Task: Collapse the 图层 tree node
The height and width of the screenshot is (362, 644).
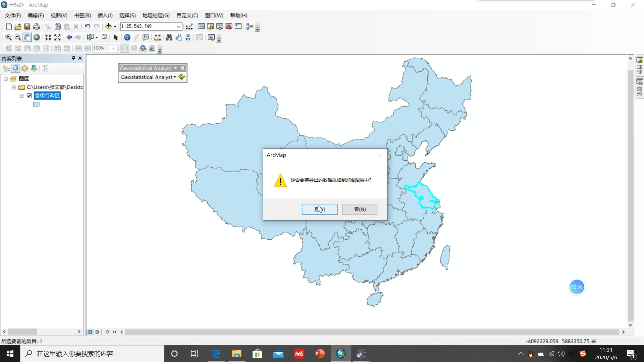Action: (x=5, y=78)
